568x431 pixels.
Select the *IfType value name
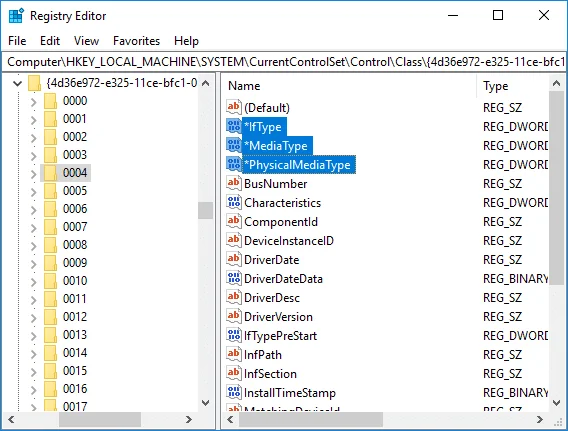coord(264,127)
